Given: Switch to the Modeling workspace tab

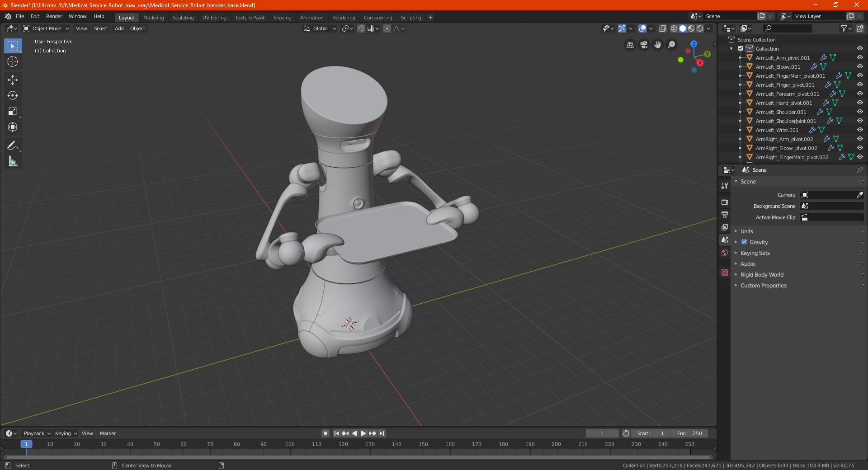Looking at the screenshot, I should pos(153,18).
